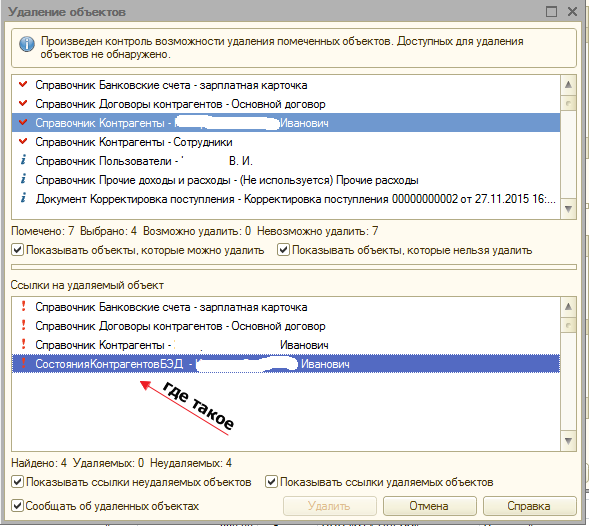The image size is (589, 526).
Task: Click exclamation icon beside lower Банковские счета link
Action: pos(23,306)
